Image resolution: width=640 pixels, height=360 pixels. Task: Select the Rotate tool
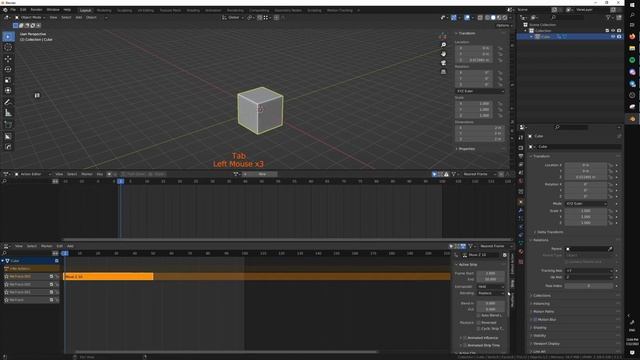pos(8,69)
